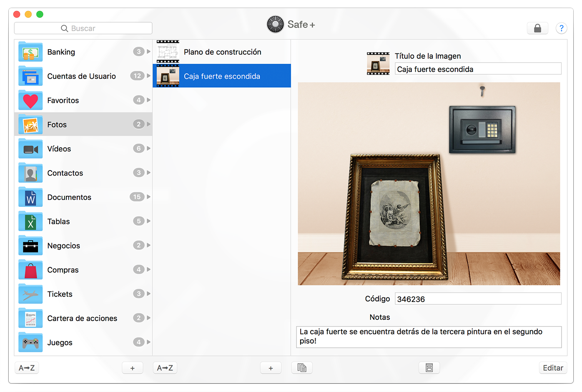Click the Cuentas de Usuario badge 12
The image size is (582, 392).
point(137,76)
